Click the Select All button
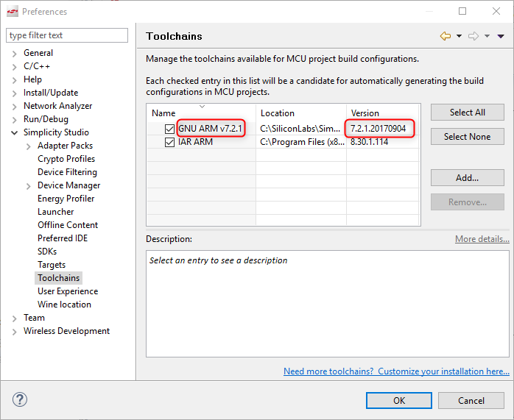The height and width of the screenshot is (420, 514). tap(467, 113)
